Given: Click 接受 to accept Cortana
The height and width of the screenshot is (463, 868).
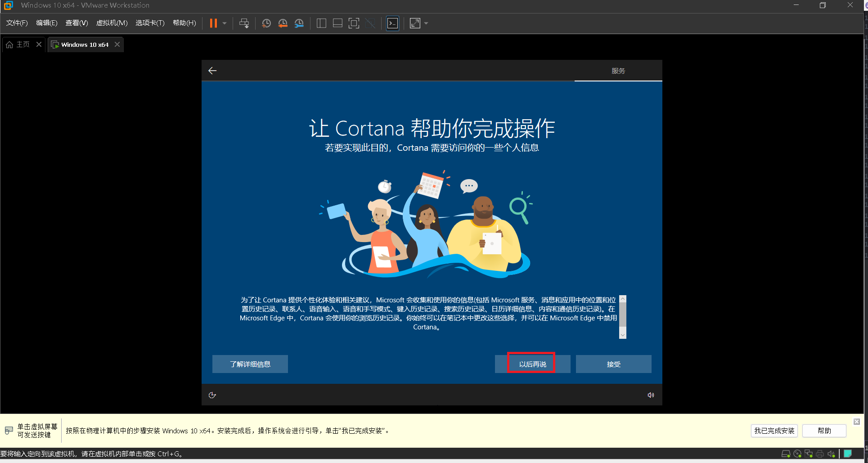Looking at the screenshot, I should point(614,364).
